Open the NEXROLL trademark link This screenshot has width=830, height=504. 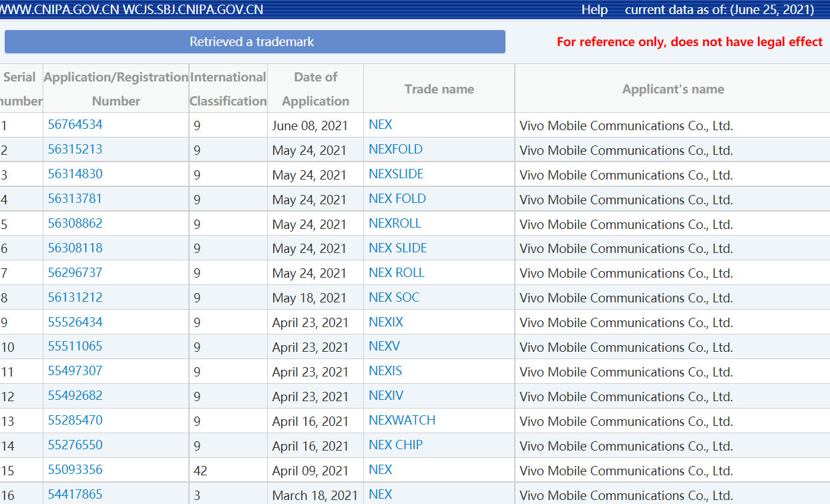tap(395, 224)
